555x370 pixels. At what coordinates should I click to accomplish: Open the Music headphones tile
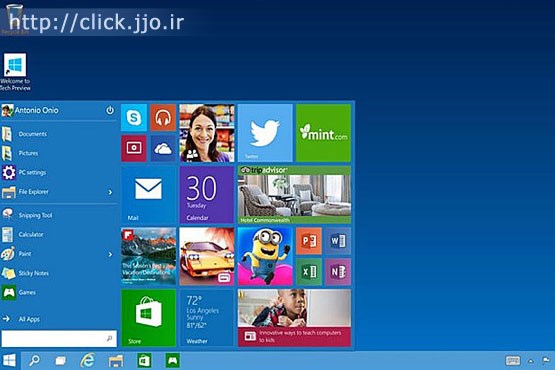[x=163, y=117]
